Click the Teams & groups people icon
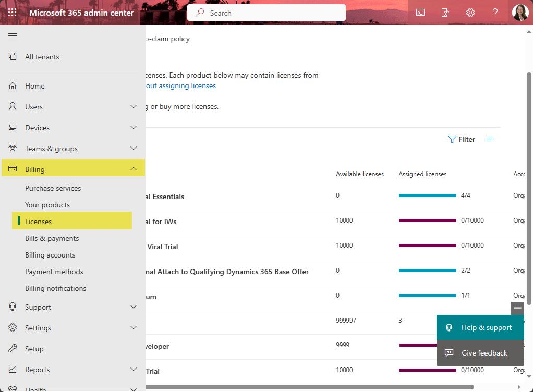The height and width of the screenshot is (392, 533). (x=13, y=148)
